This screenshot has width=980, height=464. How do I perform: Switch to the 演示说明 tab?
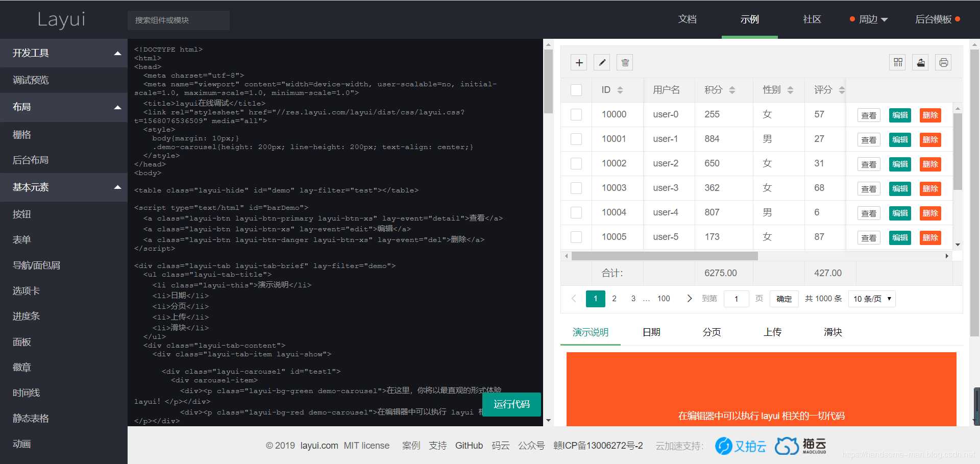click(x=591, y=332)
